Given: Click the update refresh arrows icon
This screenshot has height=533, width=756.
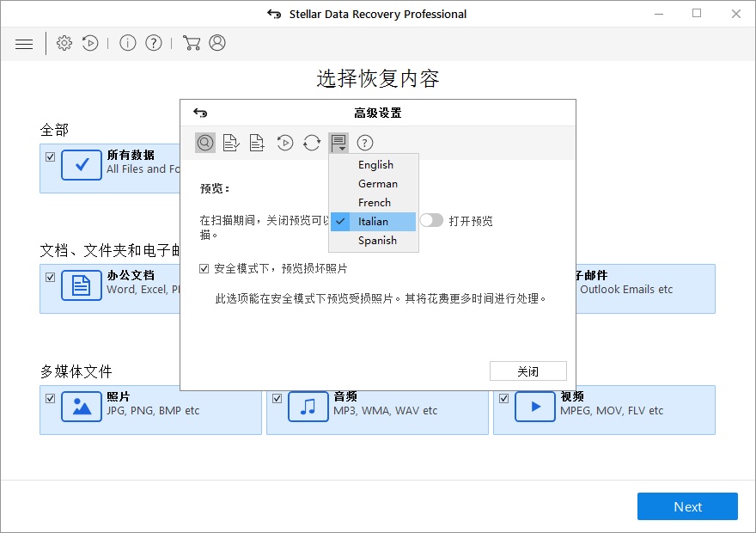Looking at the screenshot, I should (312, 143).
